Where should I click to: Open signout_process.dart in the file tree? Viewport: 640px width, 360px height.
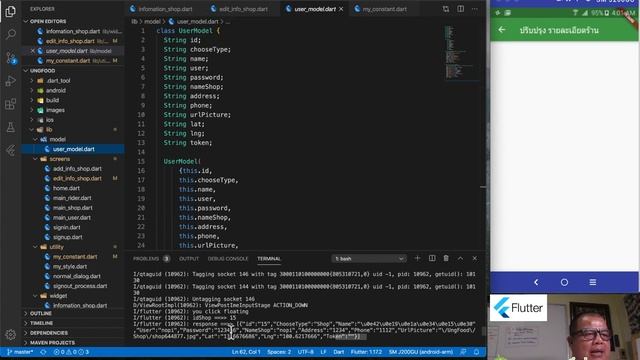click(x=80, y=286)
